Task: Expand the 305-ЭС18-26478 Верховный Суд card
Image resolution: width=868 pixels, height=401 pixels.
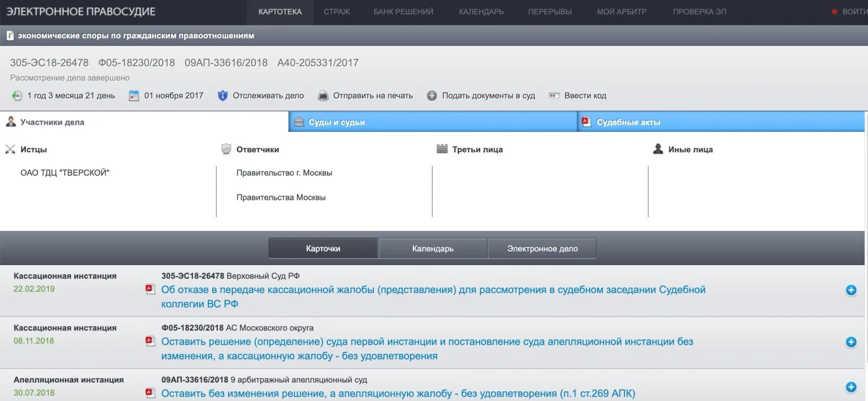Action: click(851, 290)
